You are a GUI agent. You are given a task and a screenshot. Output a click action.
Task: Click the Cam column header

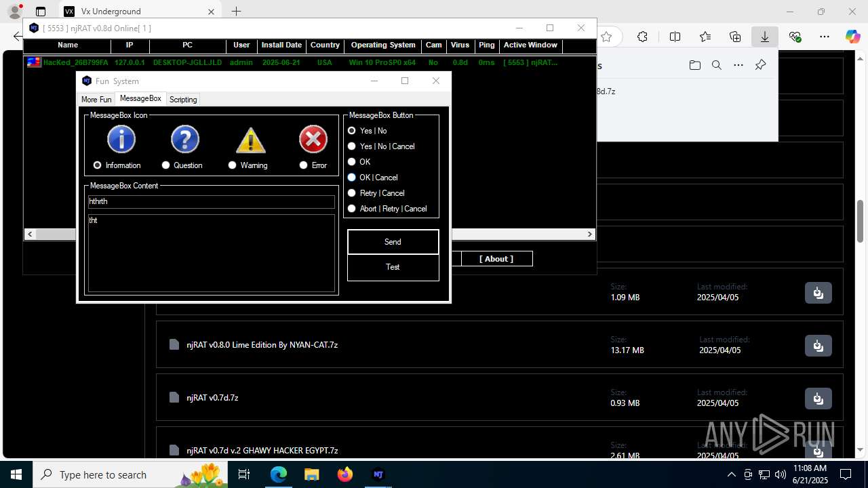pos(434,45)
